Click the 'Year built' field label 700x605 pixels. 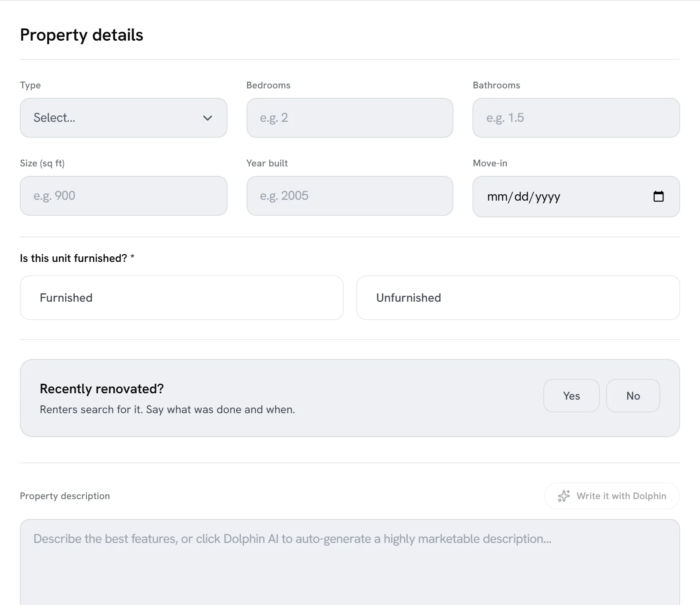pos(267,163)
